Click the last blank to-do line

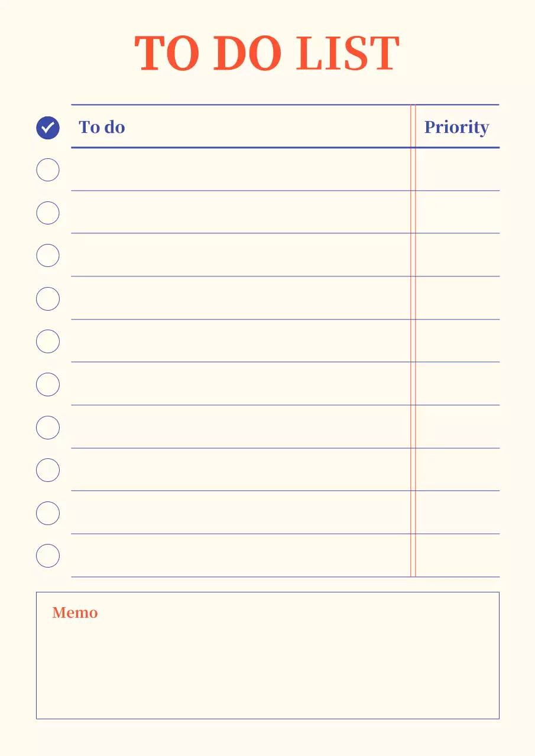coord(241,556)
